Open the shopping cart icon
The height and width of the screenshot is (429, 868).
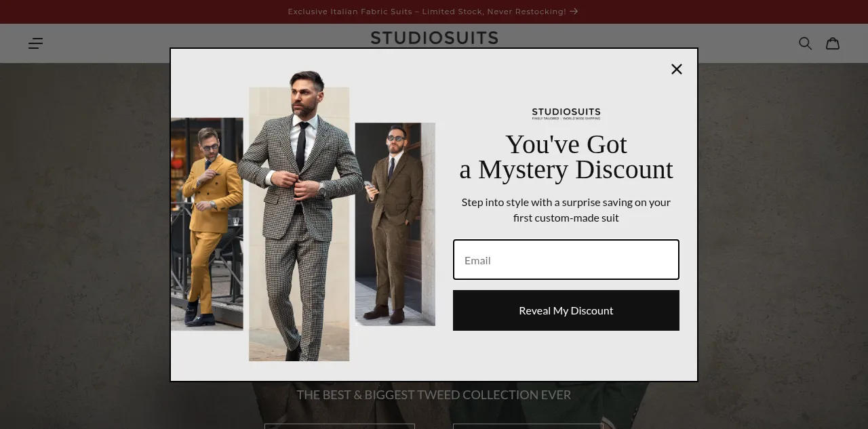pos(833,43)
